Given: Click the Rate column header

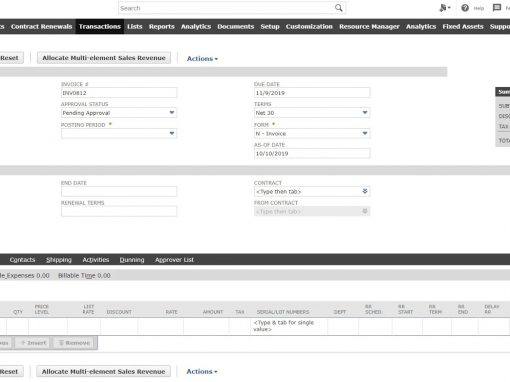Looking at the screenshot, I should pos(171,312).
